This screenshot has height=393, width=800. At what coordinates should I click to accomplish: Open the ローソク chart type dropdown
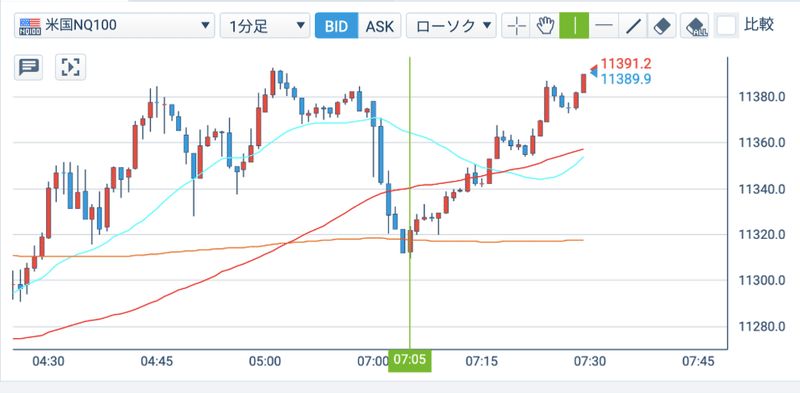pos(451,26)
